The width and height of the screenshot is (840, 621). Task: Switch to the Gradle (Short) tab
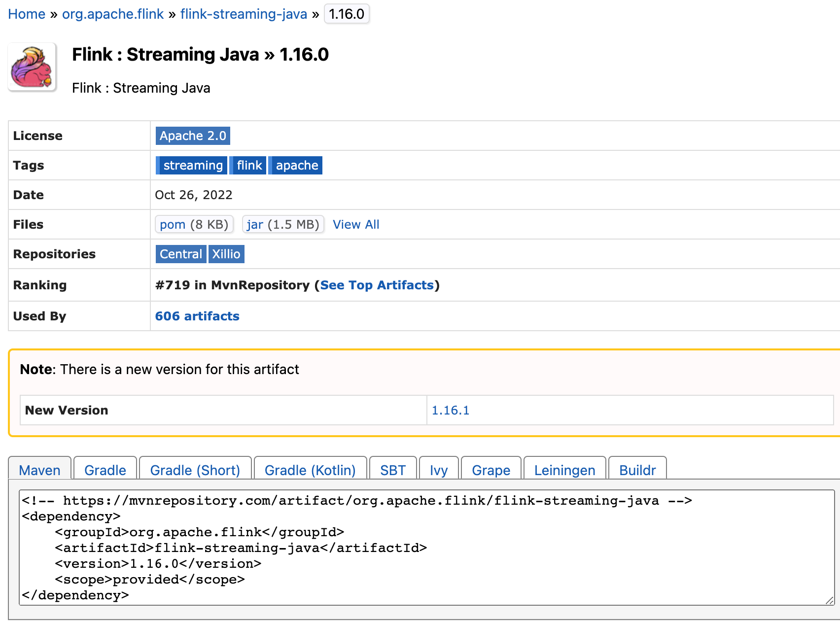[195, 468]
